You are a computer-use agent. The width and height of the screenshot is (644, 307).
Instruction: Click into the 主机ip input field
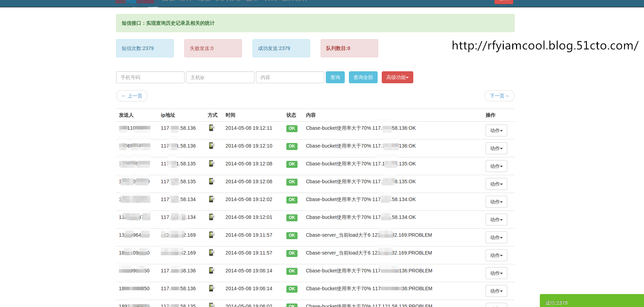220,77
